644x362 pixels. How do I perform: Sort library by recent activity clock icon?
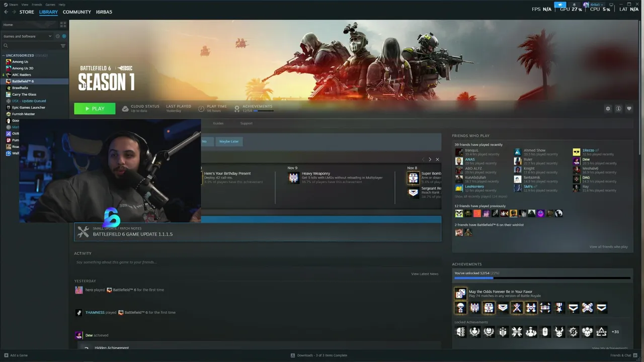(x=57, y=36)
